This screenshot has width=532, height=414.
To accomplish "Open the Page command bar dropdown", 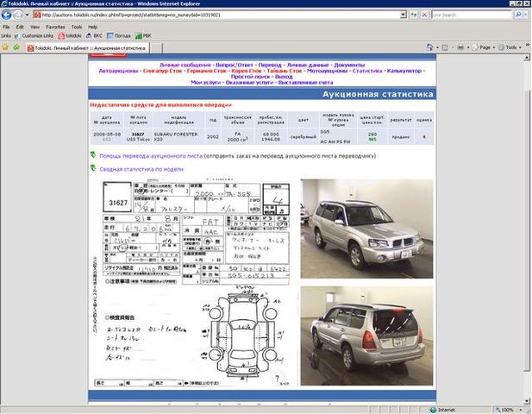I will click(485, 47).
